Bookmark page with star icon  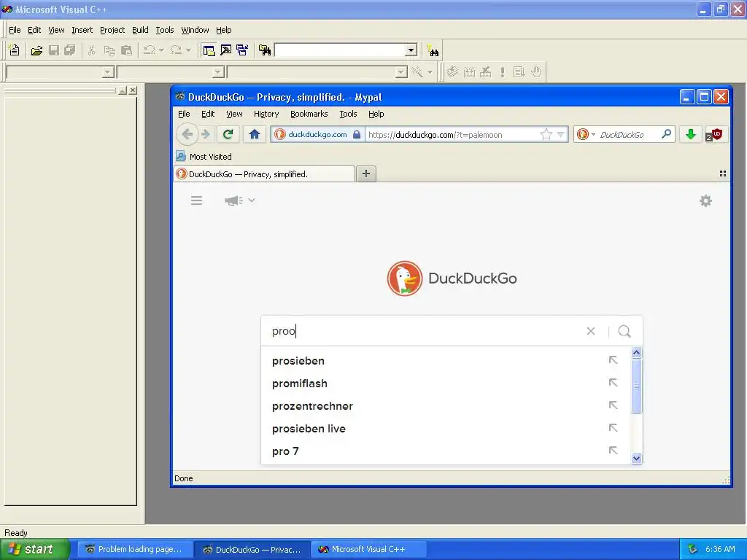(546, 135)
